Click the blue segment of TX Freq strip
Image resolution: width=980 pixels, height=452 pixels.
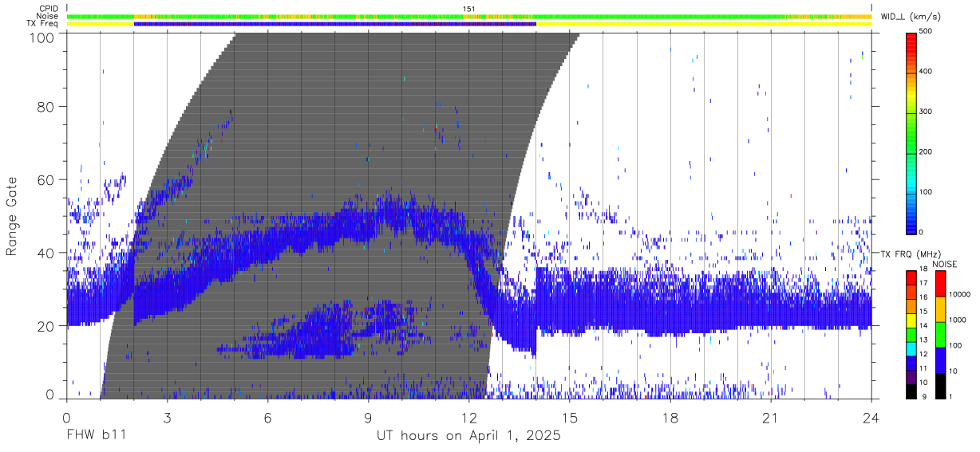pos(335,24)
